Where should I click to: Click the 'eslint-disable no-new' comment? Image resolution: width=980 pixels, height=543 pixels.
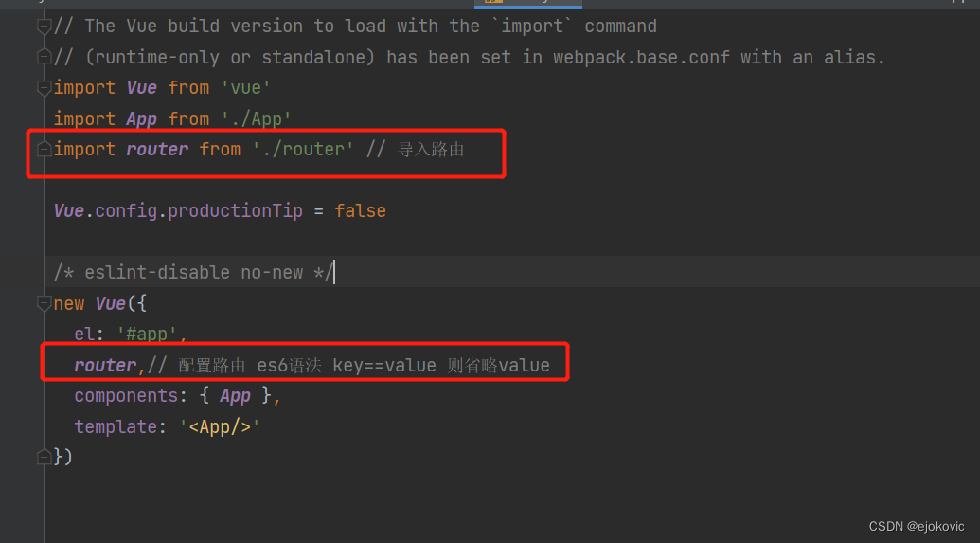(193, 273)
